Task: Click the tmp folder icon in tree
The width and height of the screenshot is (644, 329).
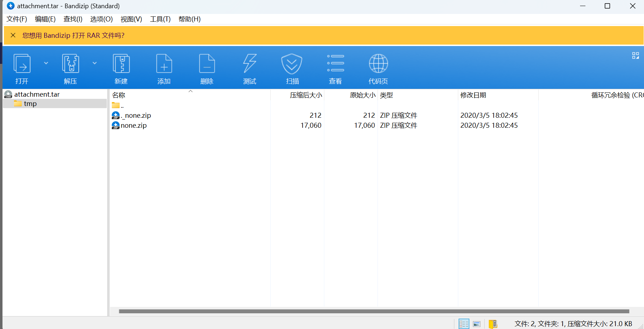Action: [x=18, y=103]
